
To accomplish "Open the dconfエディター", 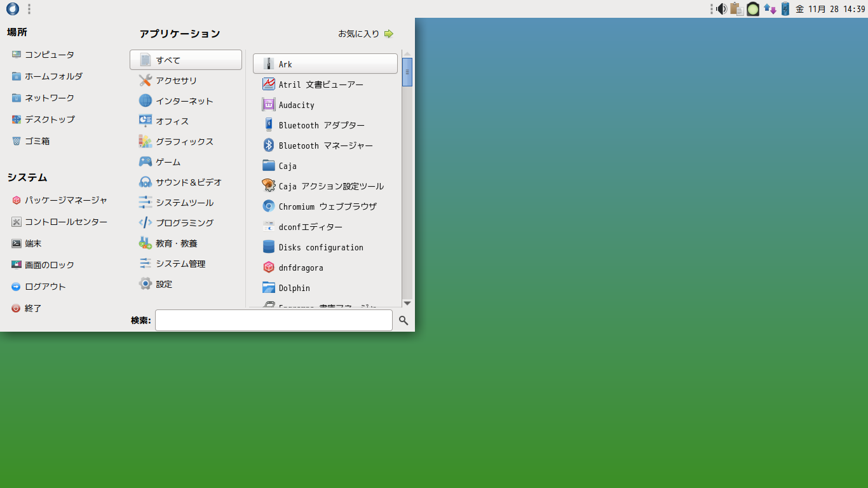I will click(x=325, y=227).
